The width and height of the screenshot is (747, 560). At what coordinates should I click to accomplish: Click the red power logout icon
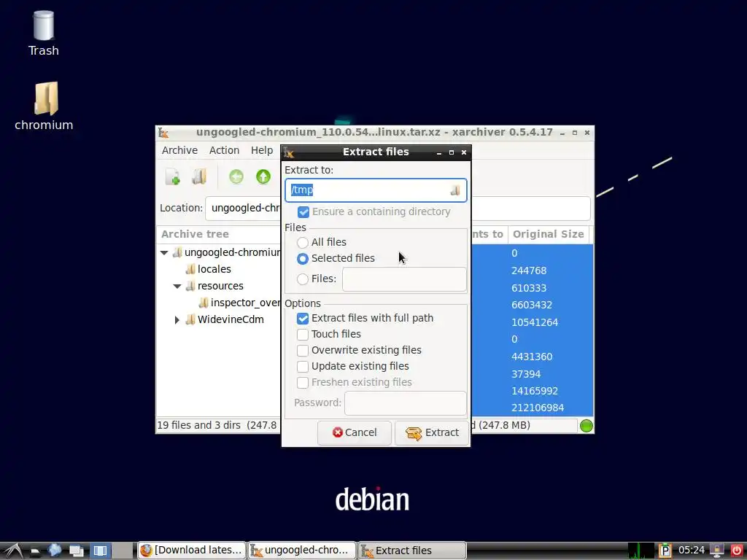[737, 551]
